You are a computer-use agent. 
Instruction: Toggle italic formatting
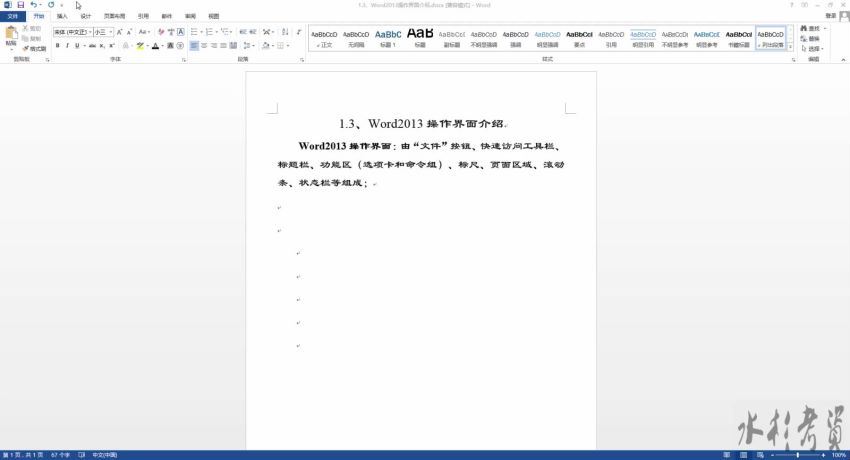[x=67, y=46]
